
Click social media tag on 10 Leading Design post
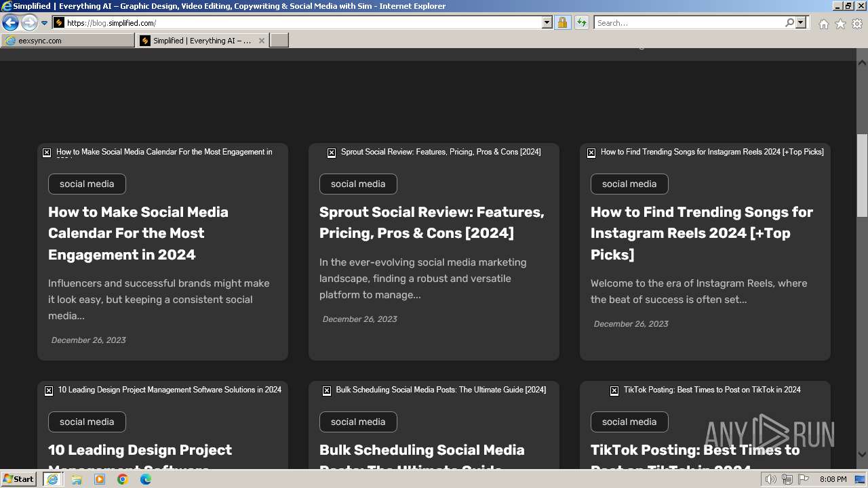87,422
